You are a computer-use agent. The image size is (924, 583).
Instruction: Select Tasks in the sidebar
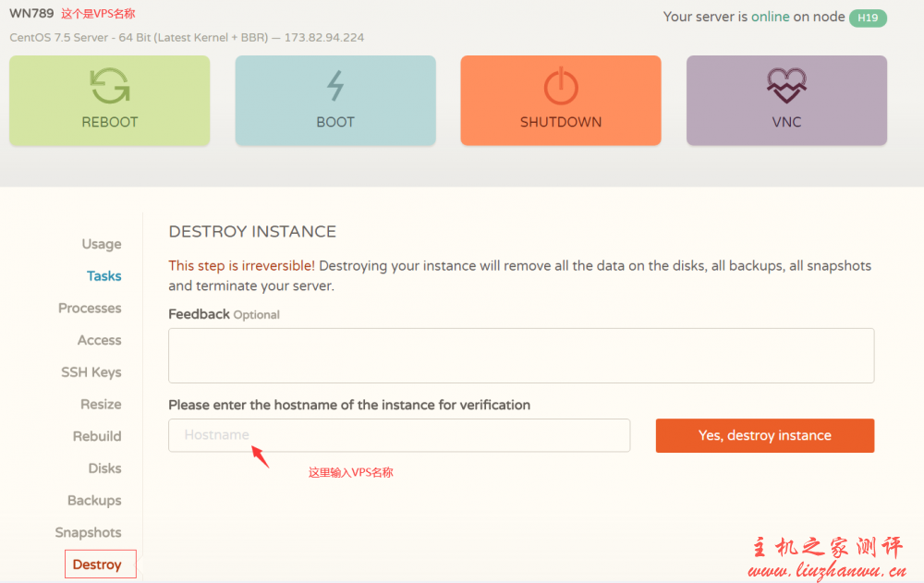point(104,276)
